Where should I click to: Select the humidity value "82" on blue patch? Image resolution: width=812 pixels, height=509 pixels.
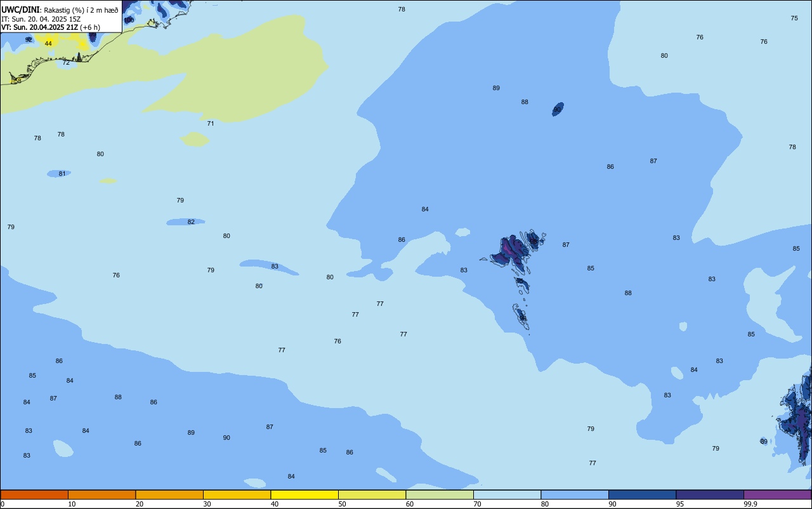click(191, 222)
